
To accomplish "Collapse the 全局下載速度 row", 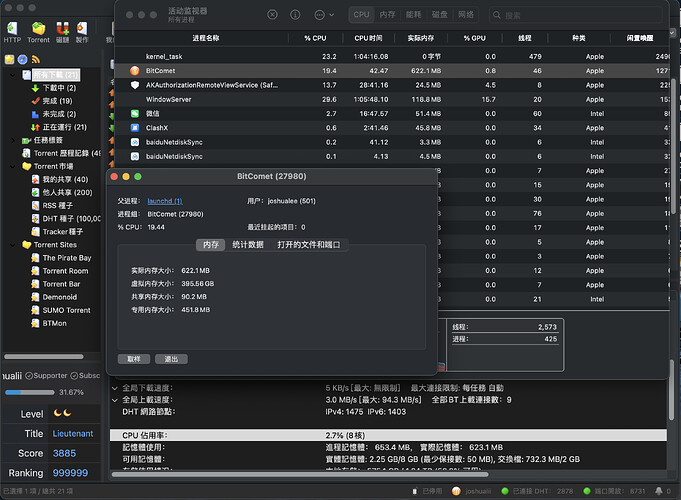I will (x=115, y=388).
